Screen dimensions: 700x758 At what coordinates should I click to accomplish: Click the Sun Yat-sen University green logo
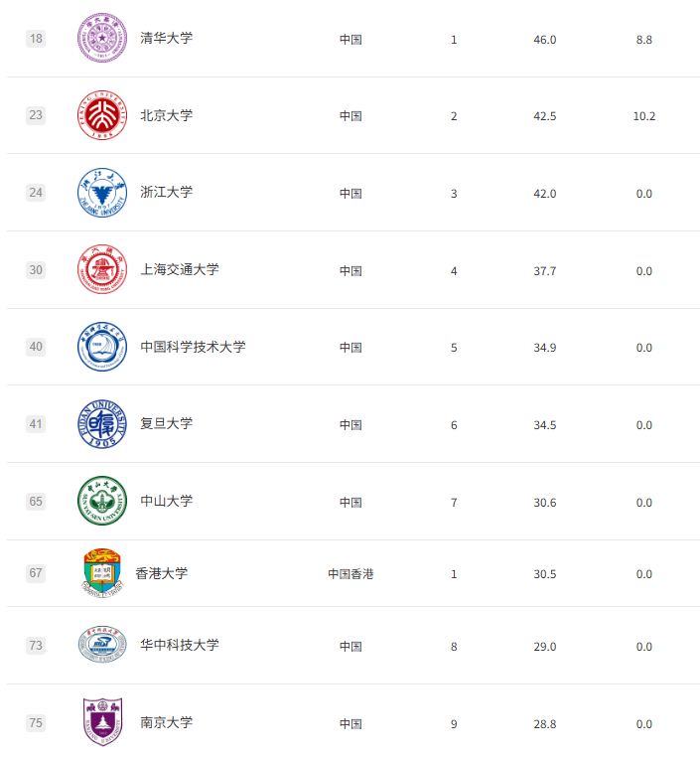click(102, 501)
